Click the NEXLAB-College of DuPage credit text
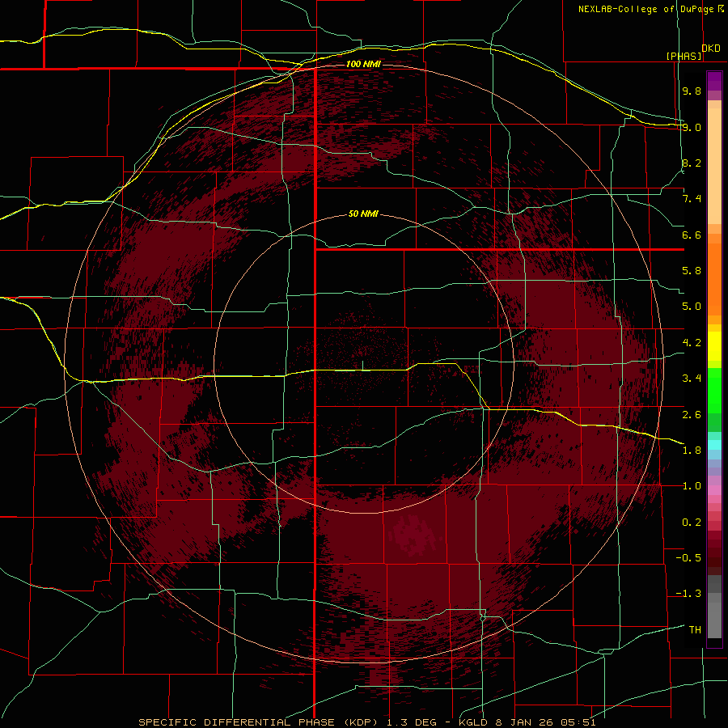 (645, 9)
